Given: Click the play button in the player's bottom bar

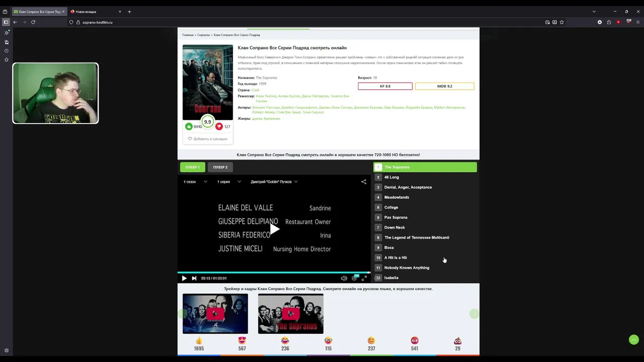Looking at the screenshot, I should click(184, 278).
